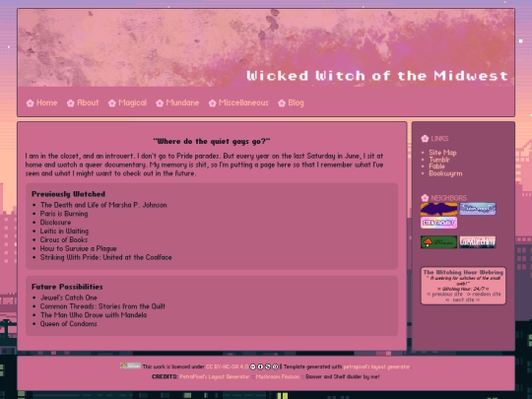This screenshot has width=532, height=399.
Task: Click the flower icon beside Home
Action: 31,103
